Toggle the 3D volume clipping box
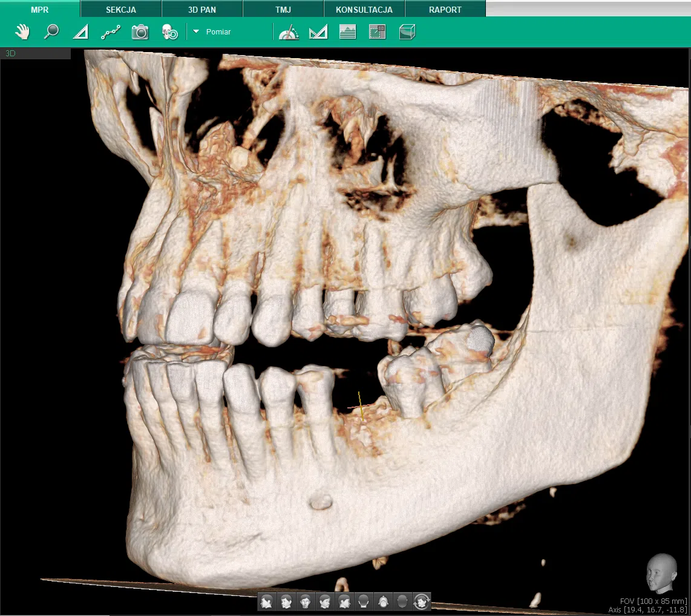Viewport: 691px width, 616px height. click(x=407, y=32)
